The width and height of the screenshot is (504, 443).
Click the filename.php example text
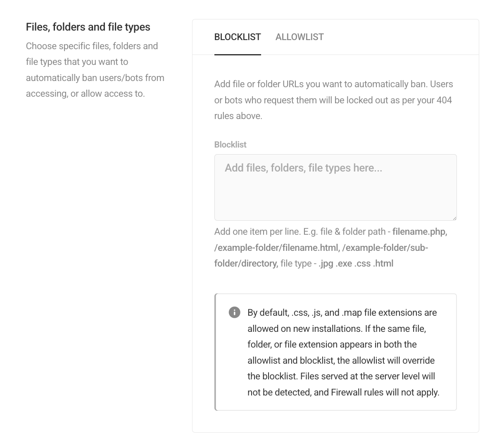pos(418,232)
